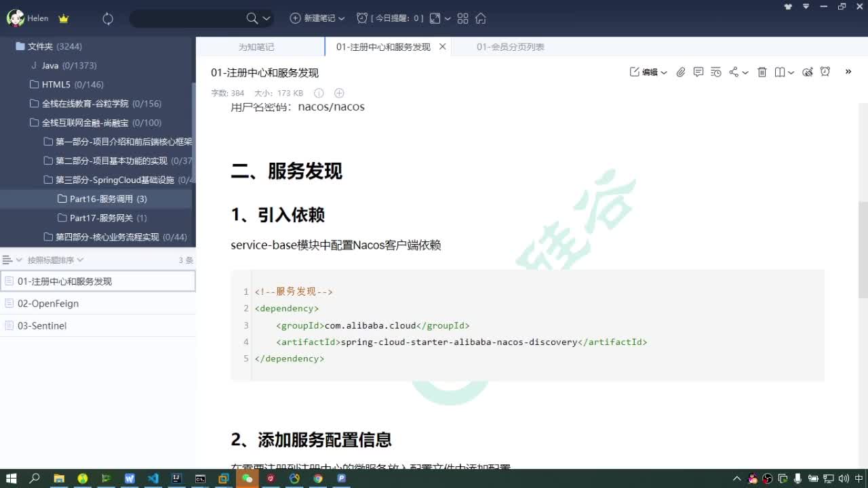Image resolution: width=868 pixels, height=488 pixels.
Task: Open note 01-注册中心和服务发现 in list
Action: click(98, 281)
